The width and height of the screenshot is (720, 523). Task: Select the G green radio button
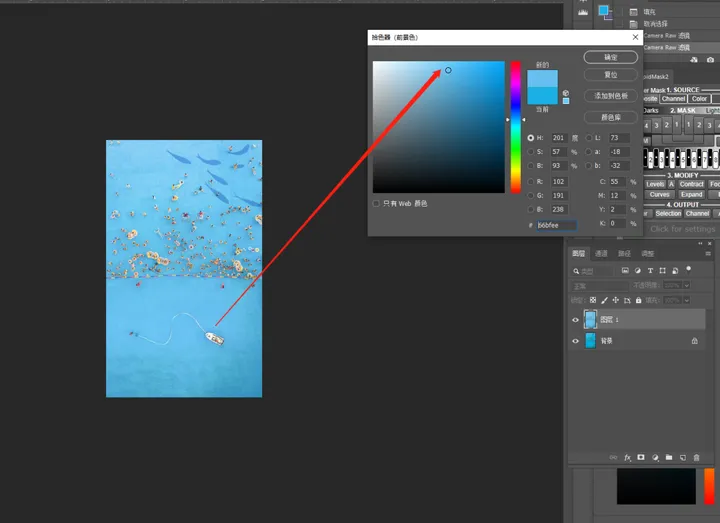(531, 195)
